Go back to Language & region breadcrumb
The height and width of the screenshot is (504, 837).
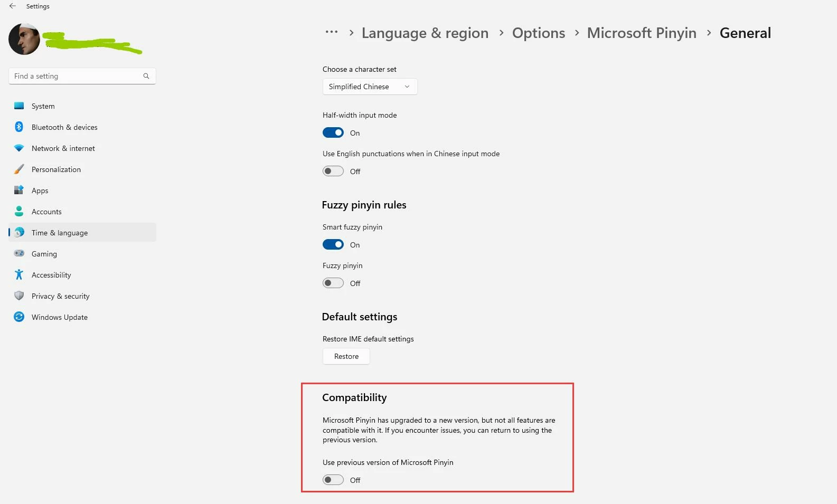click(x=425, y=33)
